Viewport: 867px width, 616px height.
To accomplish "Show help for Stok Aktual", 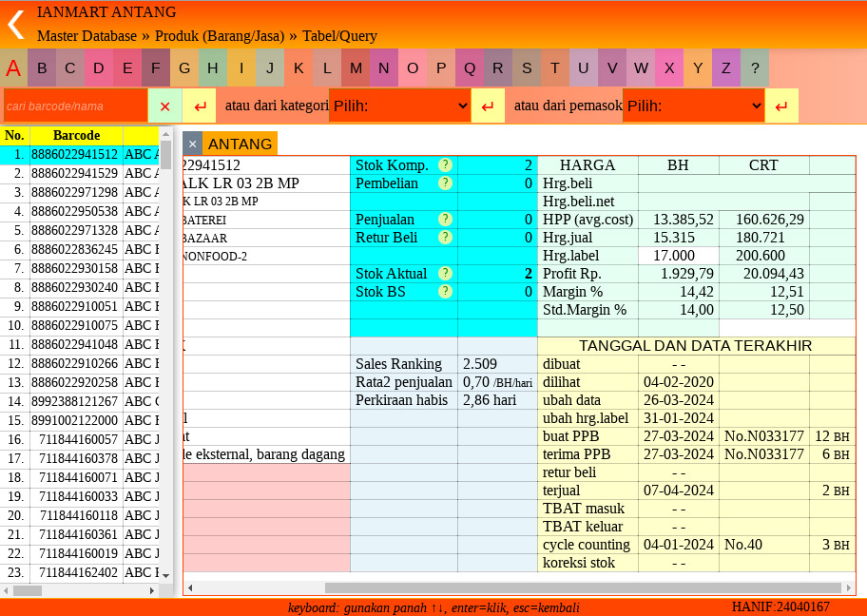I will (x=445, y=274).
